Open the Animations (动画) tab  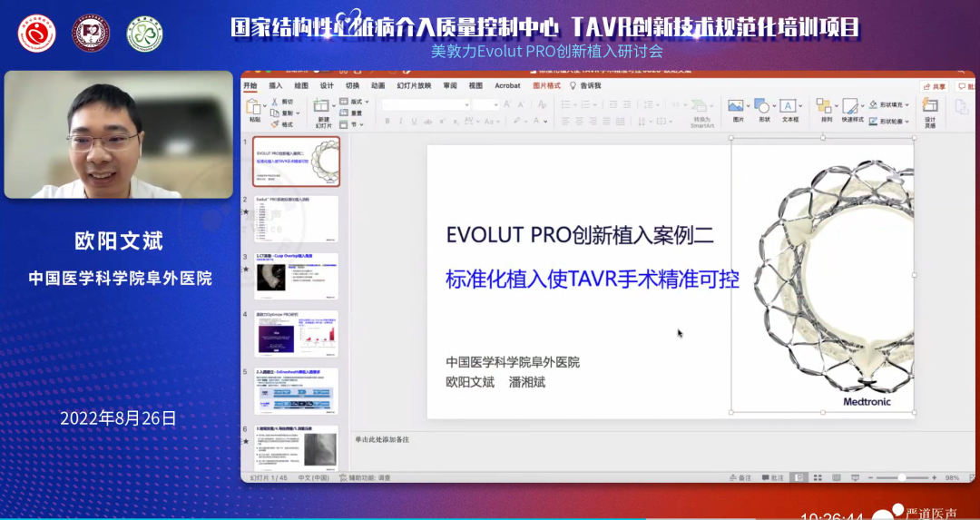point(378,85)
